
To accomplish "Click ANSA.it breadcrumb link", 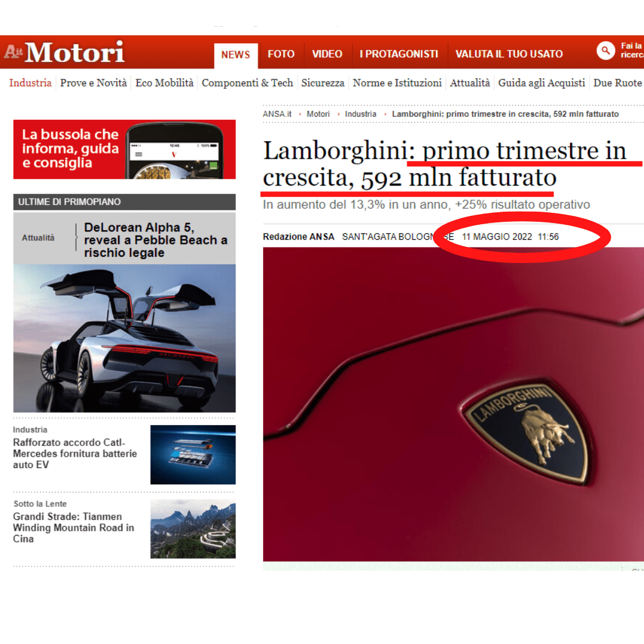I will 277,114.
